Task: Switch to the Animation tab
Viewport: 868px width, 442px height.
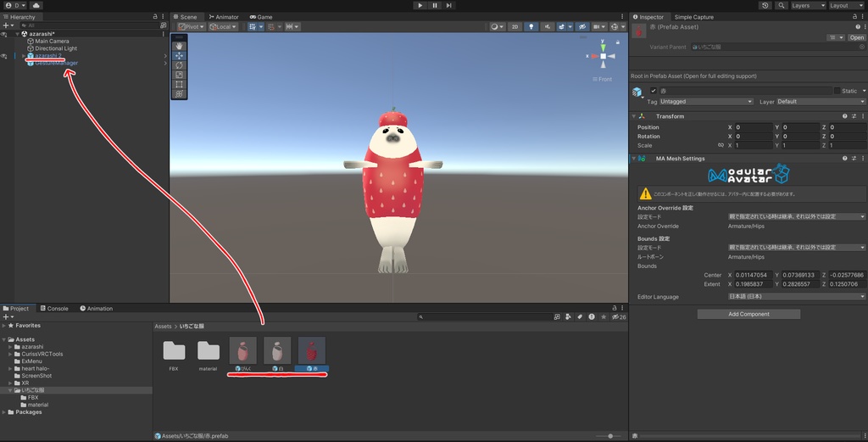Action: [97, 309]
